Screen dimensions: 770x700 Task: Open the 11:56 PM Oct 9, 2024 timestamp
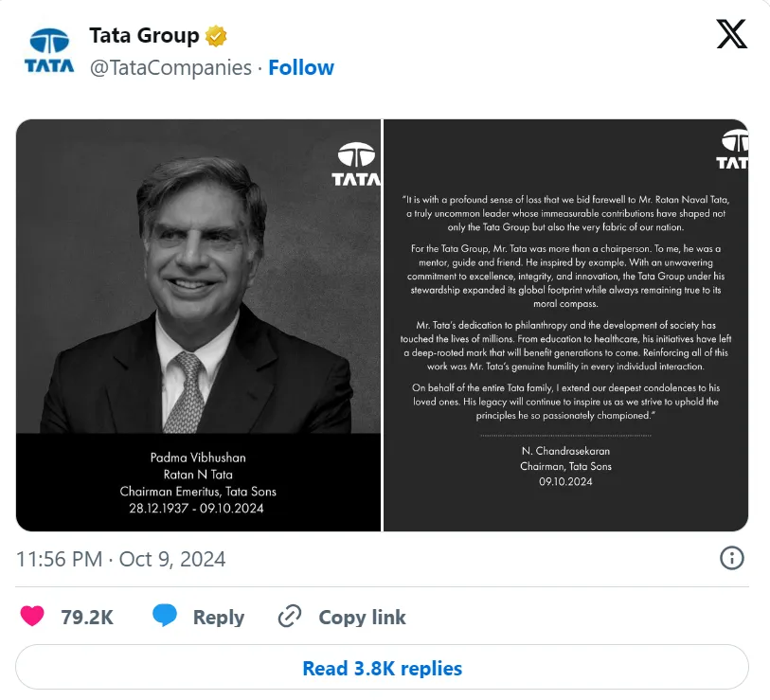pyautogui.click(x=121, y=559)
